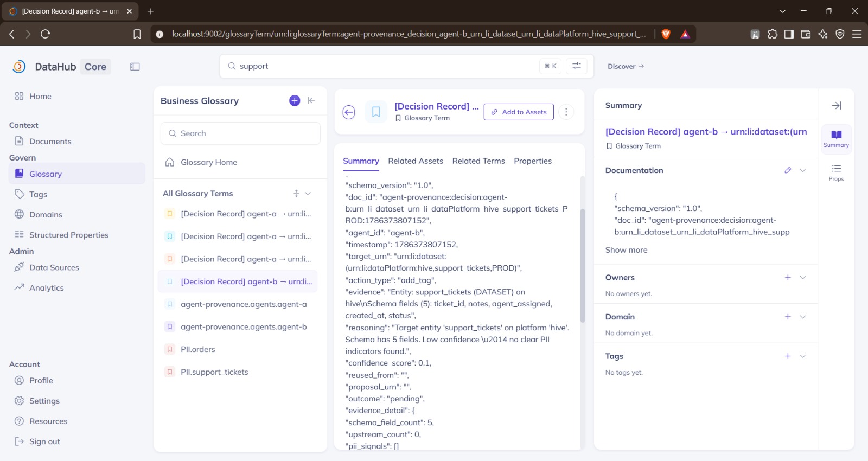This screenshot has height=461, width=868.
Task: Open the browser wallet icon
Action: click(806, 34)
